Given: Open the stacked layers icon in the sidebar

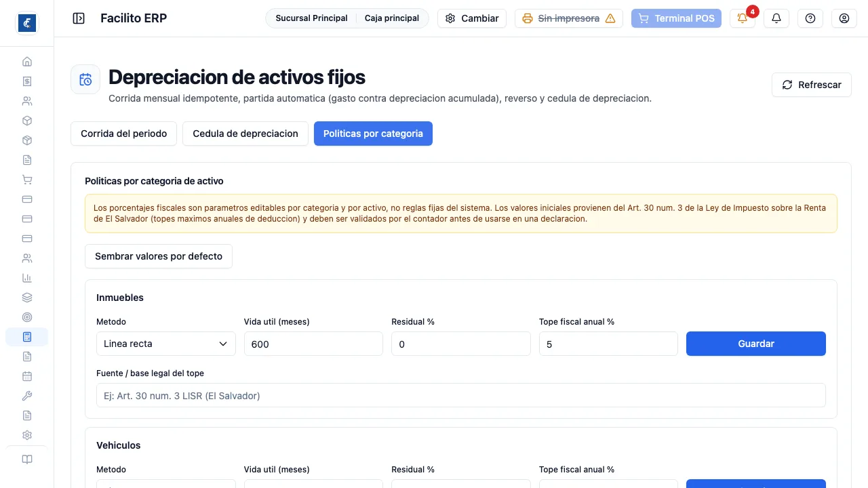Looking at the screenshot, I should pyautogui.click(x=27, y=298).
